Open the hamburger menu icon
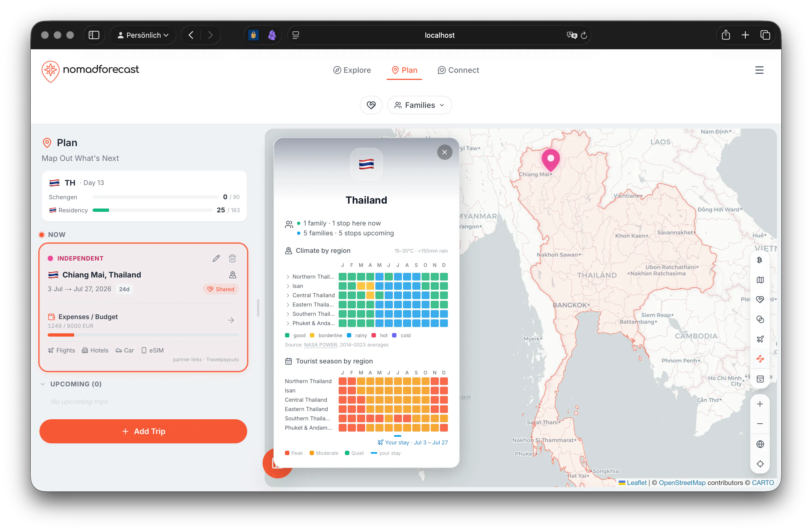This screenshot has width=812, height=532. click(759, 70)
